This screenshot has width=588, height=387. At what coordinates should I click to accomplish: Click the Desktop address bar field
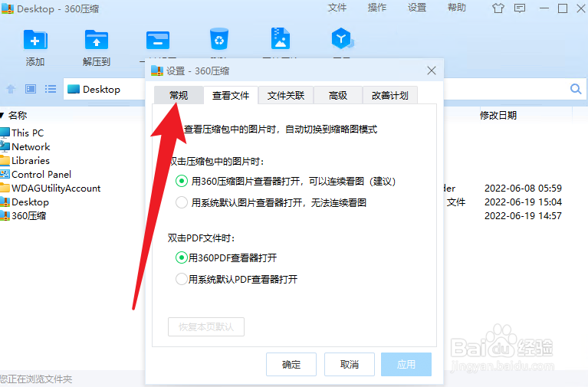[x=104, y=89]
